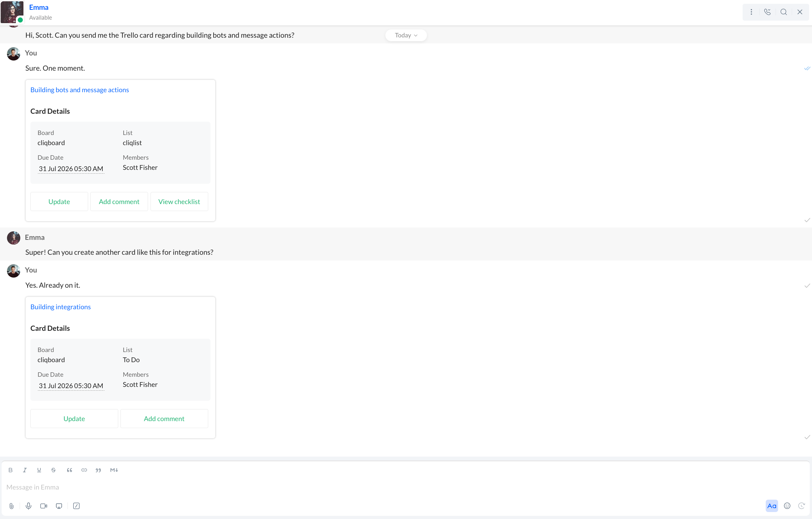Screen dimensions: 812x519
Task: Schedule the message with the clock icon
Action: coord(802,506)
